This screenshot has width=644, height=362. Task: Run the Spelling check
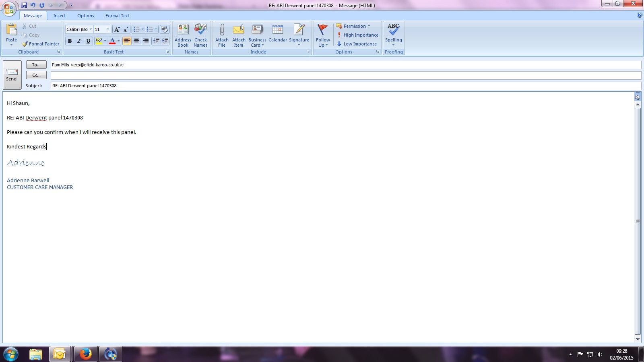click(x=393, y=30)
